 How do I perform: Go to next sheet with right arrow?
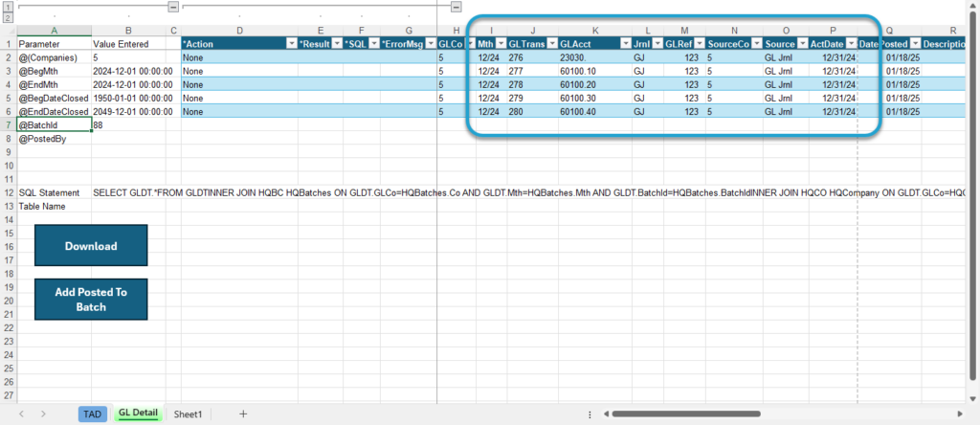tap(43, 414)
